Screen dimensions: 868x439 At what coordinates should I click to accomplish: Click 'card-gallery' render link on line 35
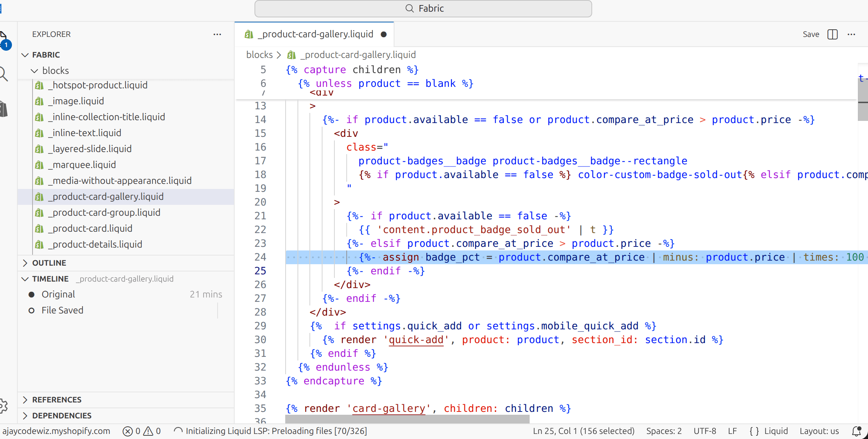(x=389, y=409)
